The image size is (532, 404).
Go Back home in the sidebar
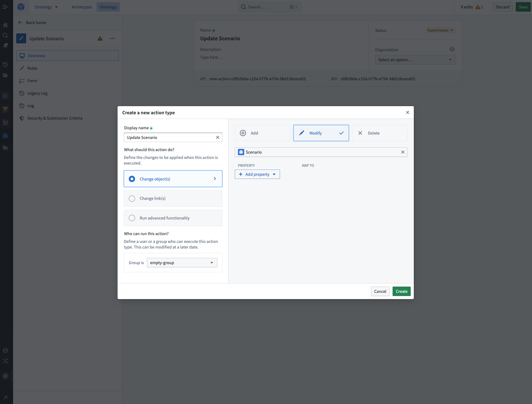tap(32, 22)
